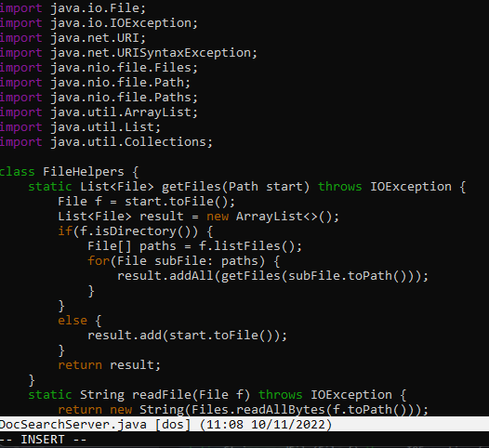Click 'result.add(start.toFile());' line

tap(187, 336)
